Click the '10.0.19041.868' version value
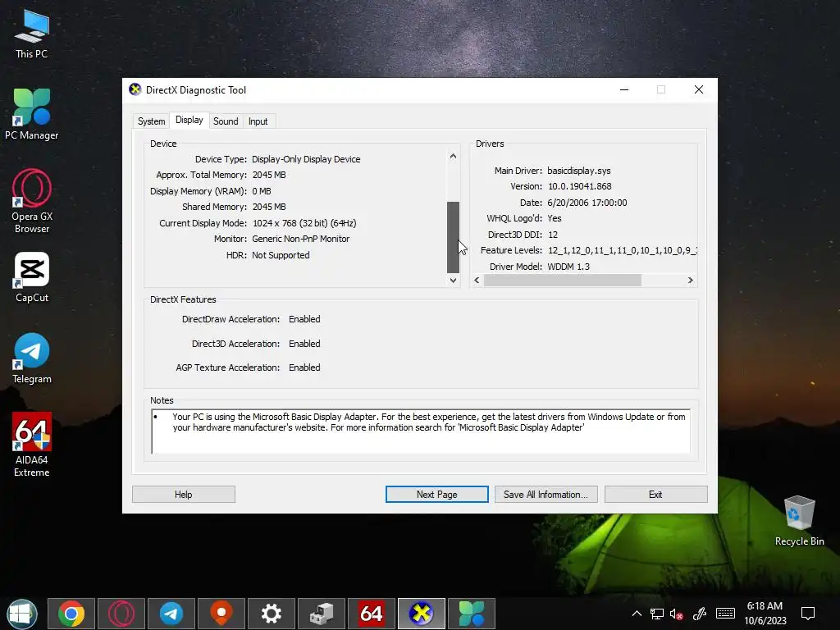Image resolution: width=840 pixels, height=630 pixels. click(580, 186)
